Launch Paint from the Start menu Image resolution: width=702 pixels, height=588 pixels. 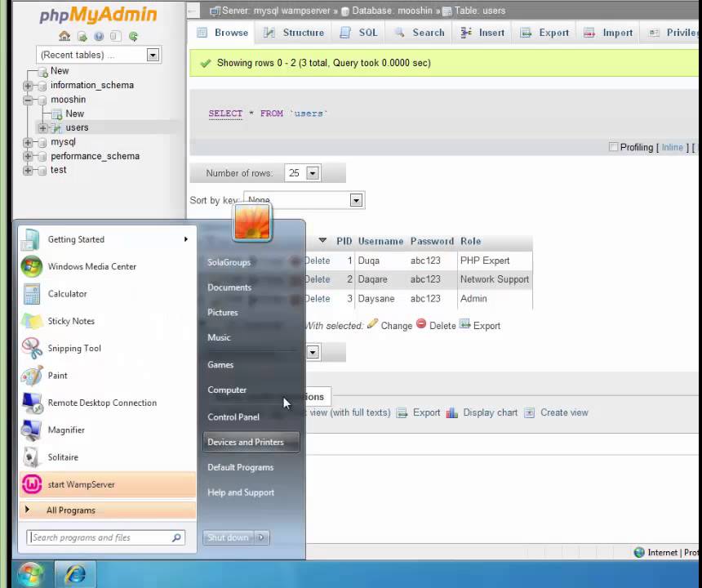pos(108,376)
